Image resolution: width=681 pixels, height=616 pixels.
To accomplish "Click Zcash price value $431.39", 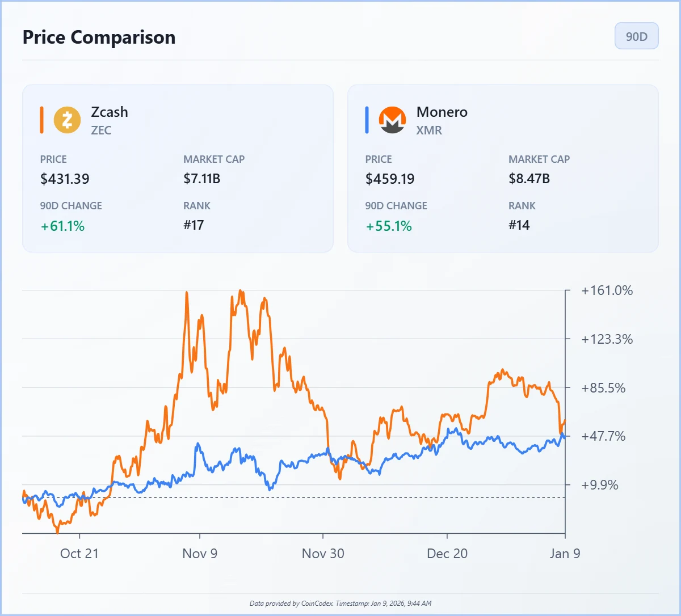I will pyautogui.click(x=65, y=179).
